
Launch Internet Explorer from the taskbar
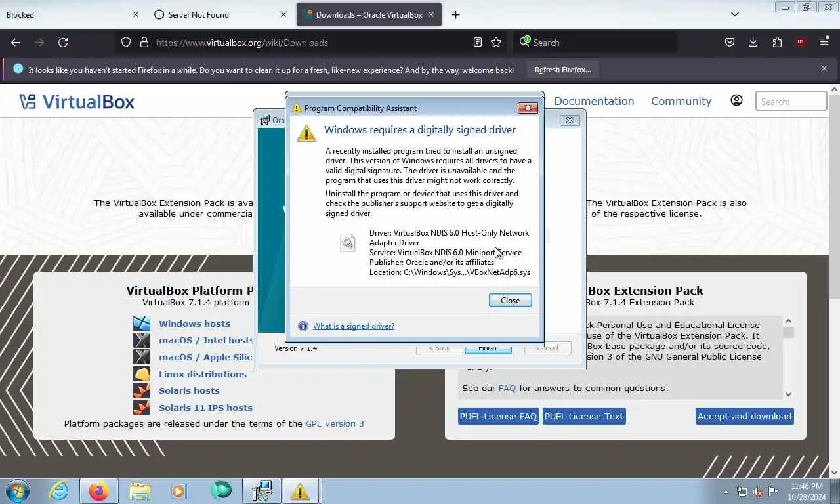(x=59, y=491)
